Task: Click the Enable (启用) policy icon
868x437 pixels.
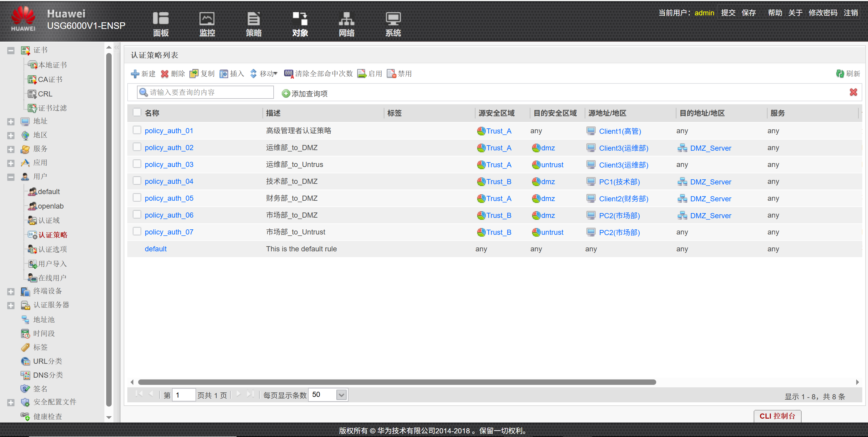Action: 361,74
